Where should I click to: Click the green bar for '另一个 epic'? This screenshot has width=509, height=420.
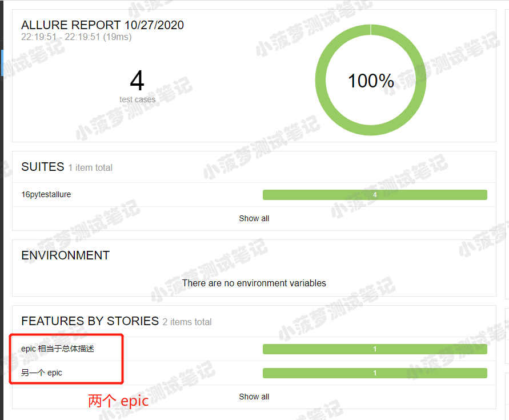coord(375,373)
